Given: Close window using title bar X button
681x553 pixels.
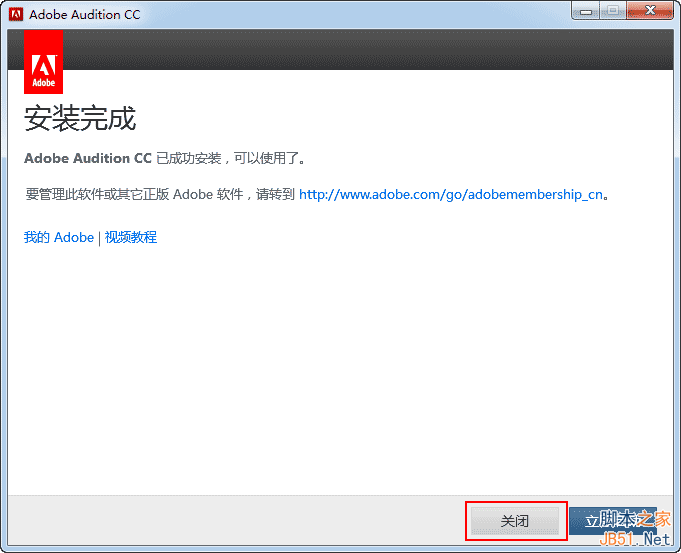Looking at the screenshot, I should coord(650,11).
